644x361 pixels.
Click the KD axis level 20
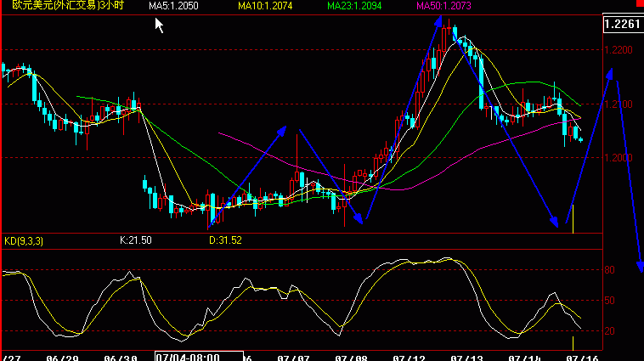coord(609,331)
